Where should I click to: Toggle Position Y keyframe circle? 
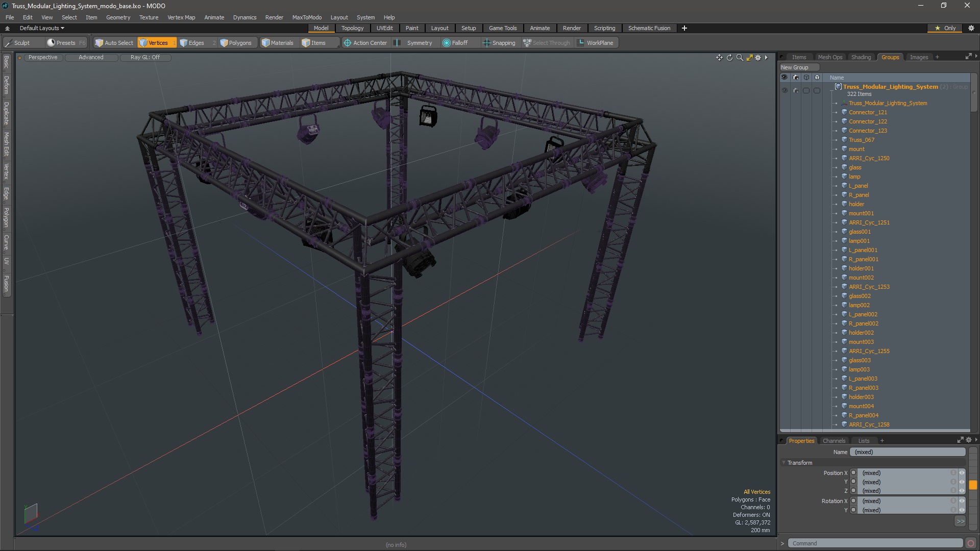pyautogui.click(x=853, y=482)
